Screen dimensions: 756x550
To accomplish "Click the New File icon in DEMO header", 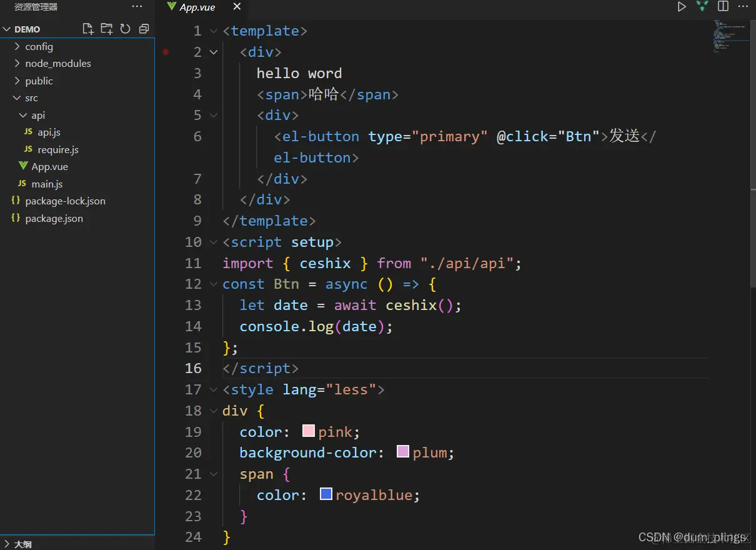I will 88,29.
